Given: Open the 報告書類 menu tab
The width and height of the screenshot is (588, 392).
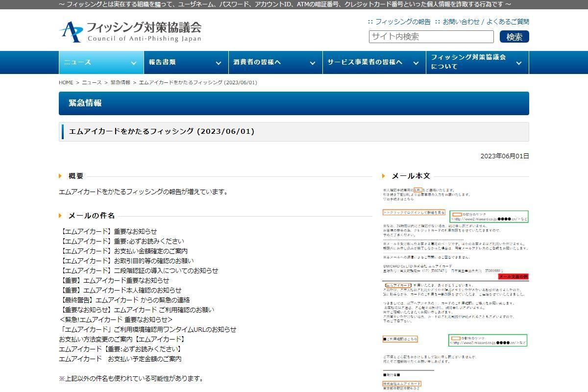Looking at the screenshot, I should 186,62.
